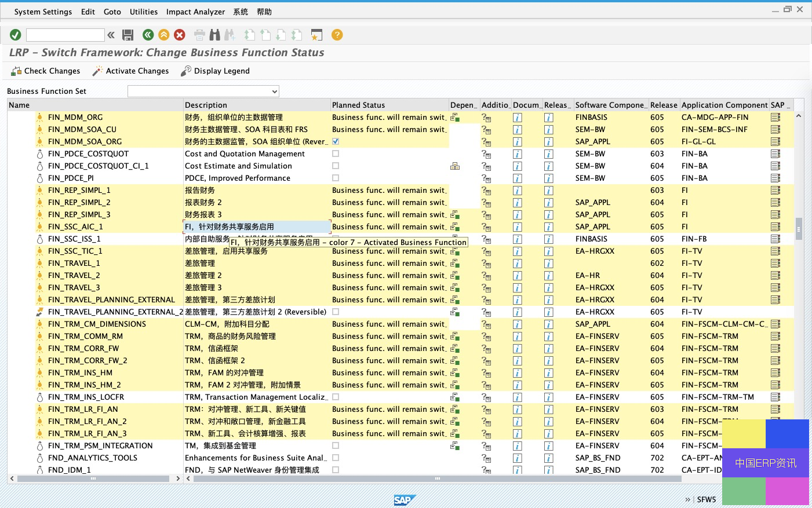Click the yellow Exit up-arrow icon
The height and width of the screenshot is (508, 812).
pos(164,35)
